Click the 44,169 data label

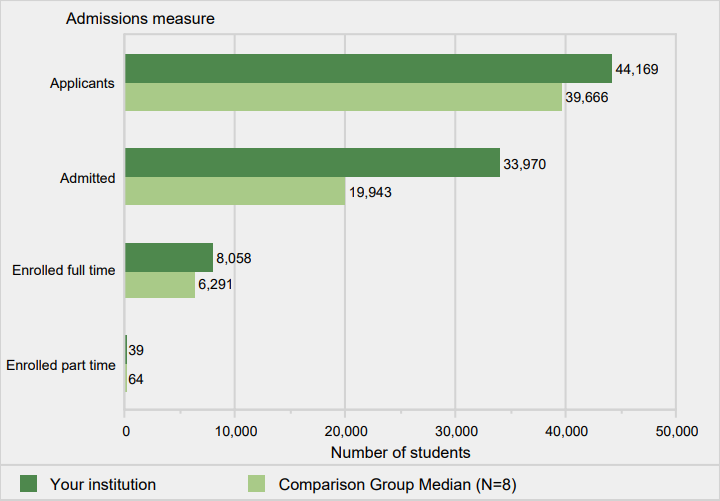(x=637, y=69)
